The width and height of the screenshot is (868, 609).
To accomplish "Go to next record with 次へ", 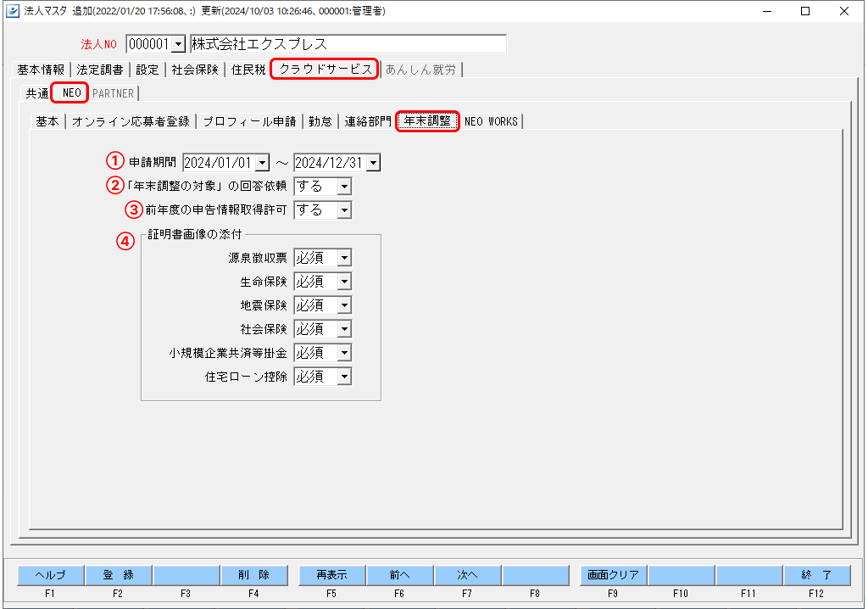I will tap(468, 575).
